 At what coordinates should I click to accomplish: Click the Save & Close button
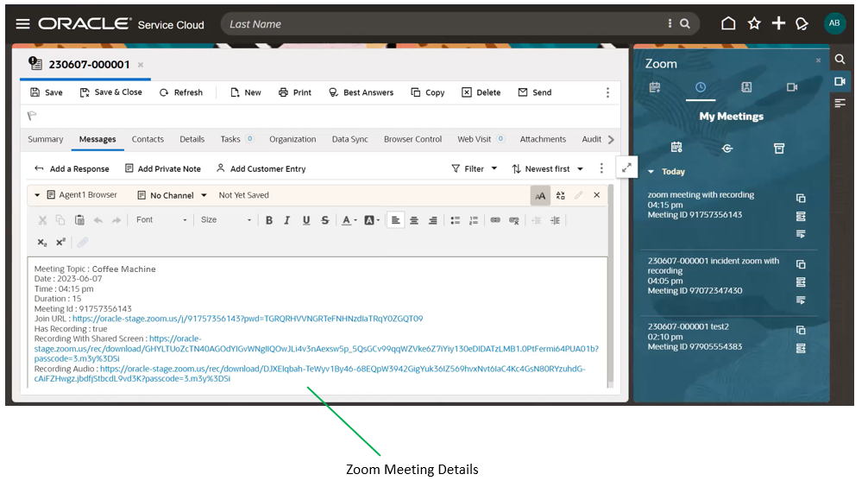click(110, 92)
